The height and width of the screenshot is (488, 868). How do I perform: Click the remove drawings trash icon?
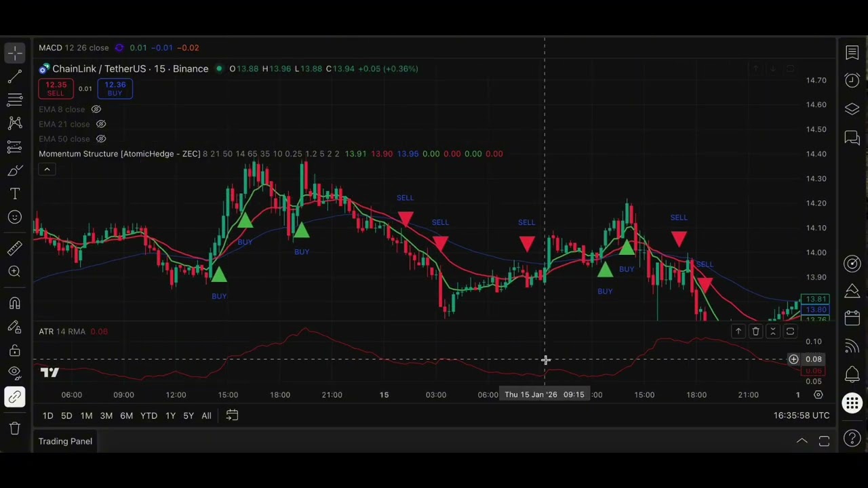pos(15,428)
